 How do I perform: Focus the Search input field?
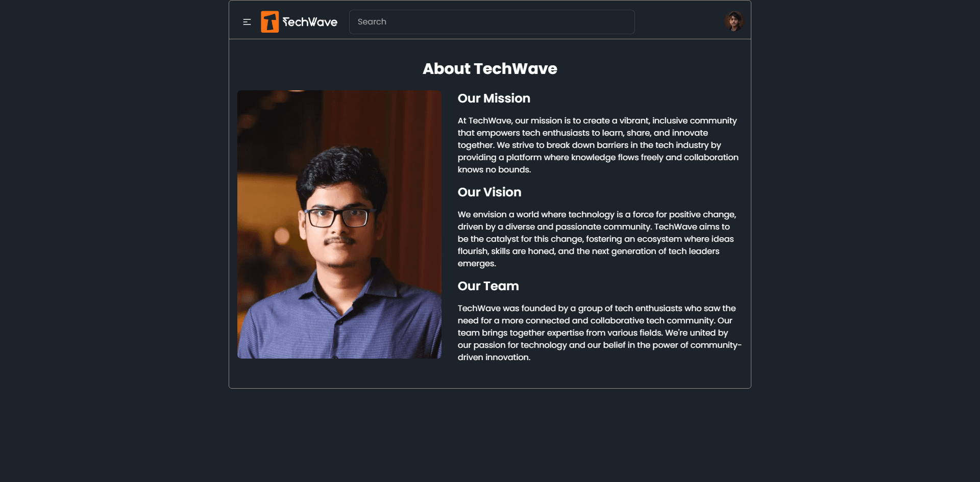coord(492,22)
